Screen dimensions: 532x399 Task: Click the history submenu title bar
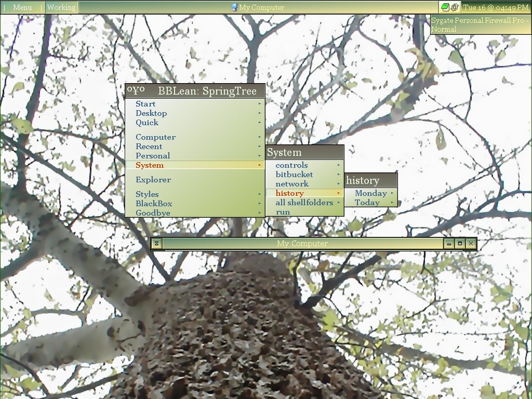(x=371, y=180)
